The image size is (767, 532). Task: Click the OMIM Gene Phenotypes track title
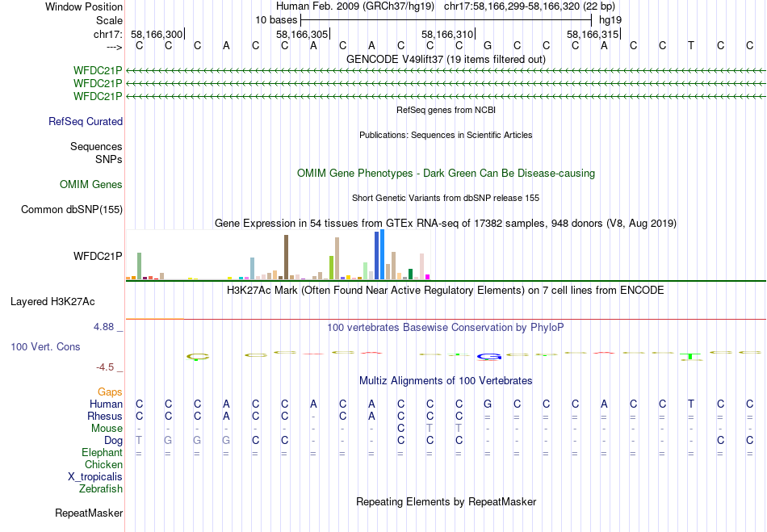pos(446,173)
